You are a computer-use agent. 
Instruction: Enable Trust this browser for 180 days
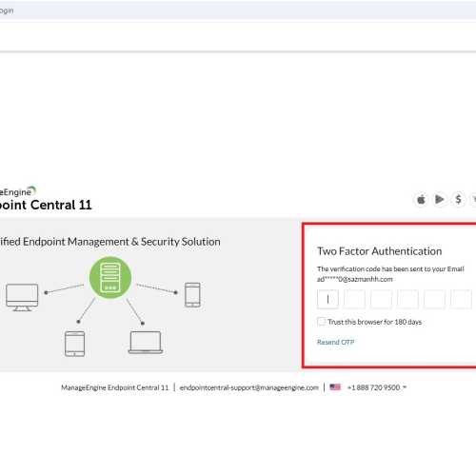tap(321, 322)
